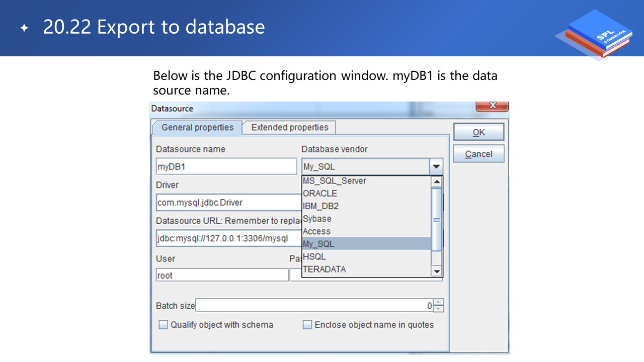Click the SPL Cookbook logo icon
This screenshot has width=644, height=362.
(595, 34)
